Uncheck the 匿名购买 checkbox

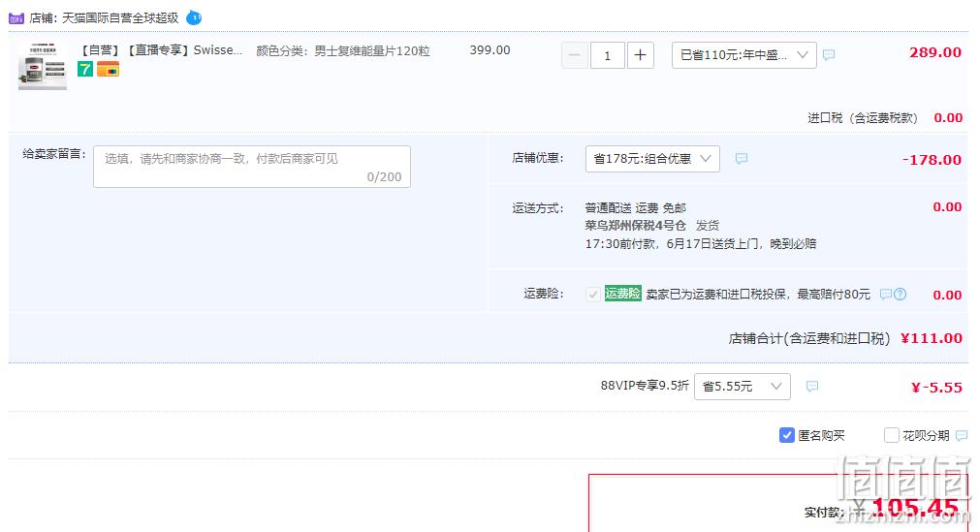pos(787,435)
